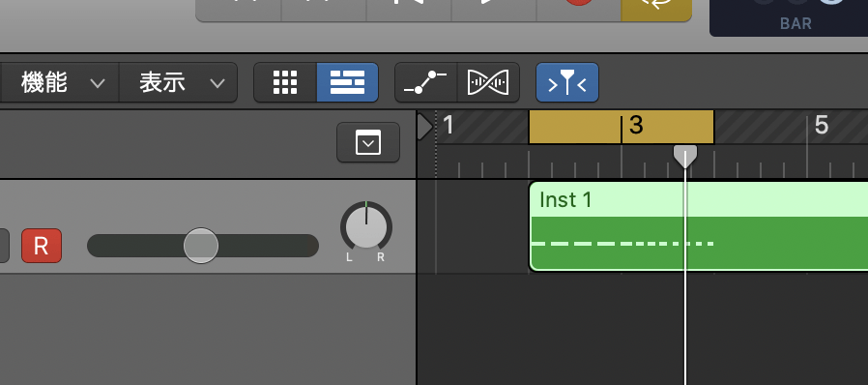
Task: Click the Play transport button
Action: tap(494, 10)
